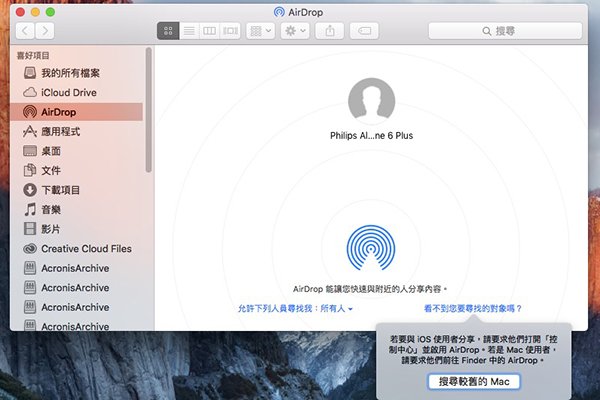Click the Share toolbar button
The width and height of the screenshot is (600, 400).
[x=329, y=31]
